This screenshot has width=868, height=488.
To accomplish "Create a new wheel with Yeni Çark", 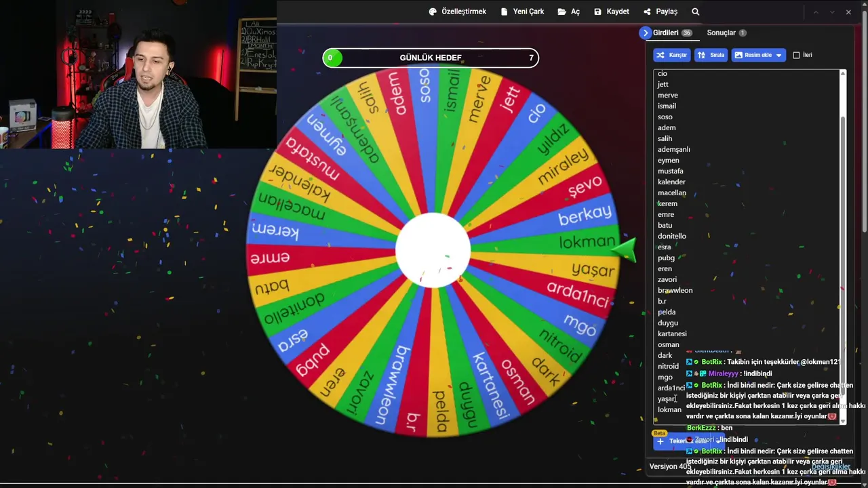I will (x=522, y=12).
